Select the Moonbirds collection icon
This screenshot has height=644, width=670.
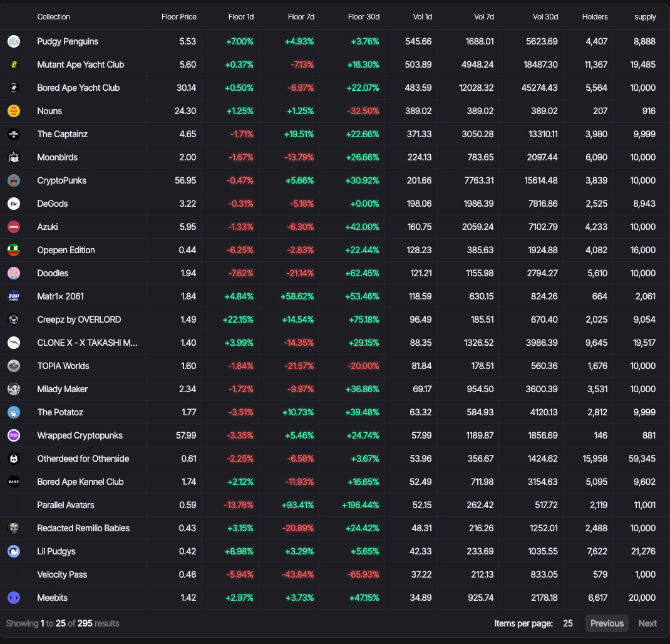tap(14, 157)
